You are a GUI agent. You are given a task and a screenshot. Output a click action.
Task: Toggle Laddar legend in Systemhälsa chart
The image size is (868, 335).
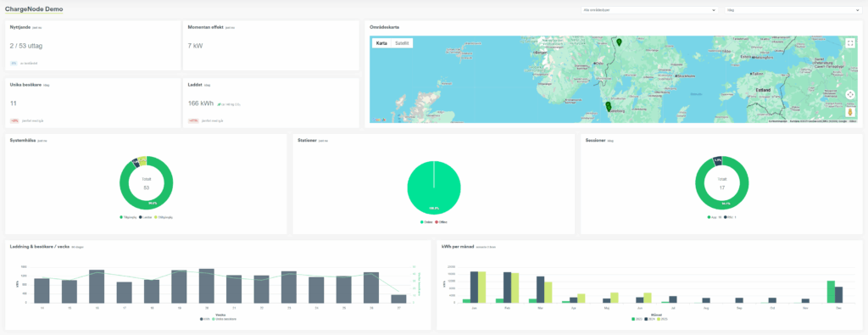click(x=146, y=217)
